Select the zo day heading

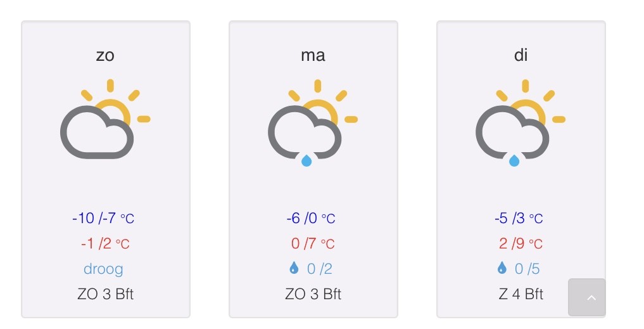click(x=105, y=55)
